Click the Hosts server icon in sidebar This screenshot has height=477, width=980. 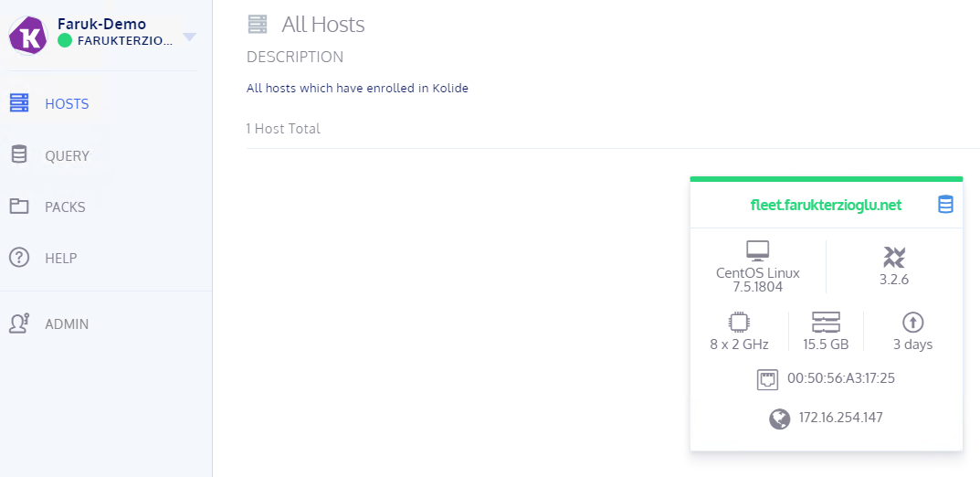pyautogui.click(x=19, y=103)
